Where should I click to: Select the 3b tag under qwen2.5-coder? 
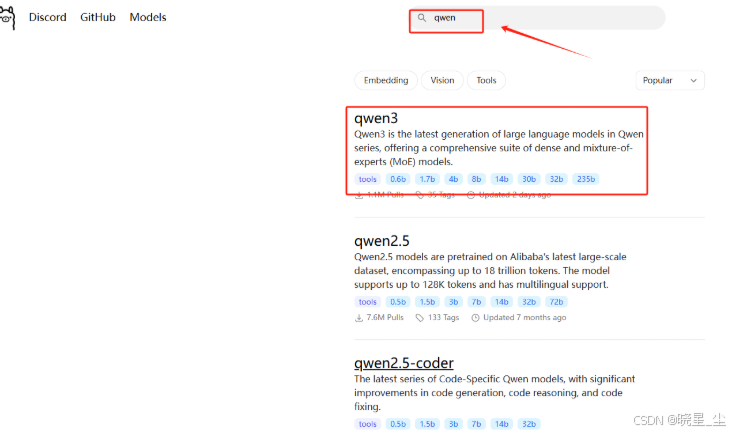point(453,424)
